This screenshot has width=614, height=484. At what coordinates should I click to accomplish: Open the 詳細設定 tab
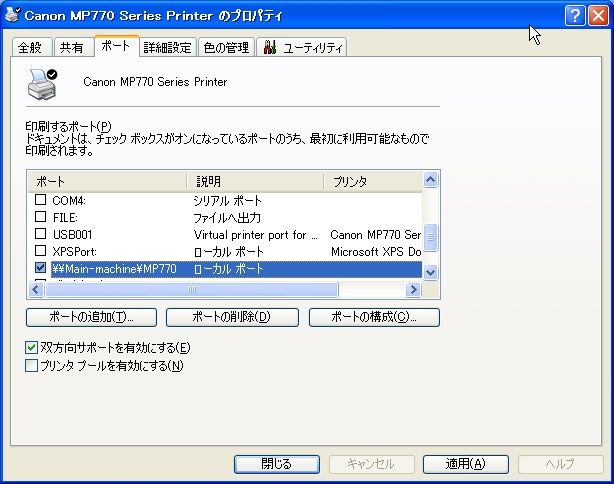pos(168,47)
